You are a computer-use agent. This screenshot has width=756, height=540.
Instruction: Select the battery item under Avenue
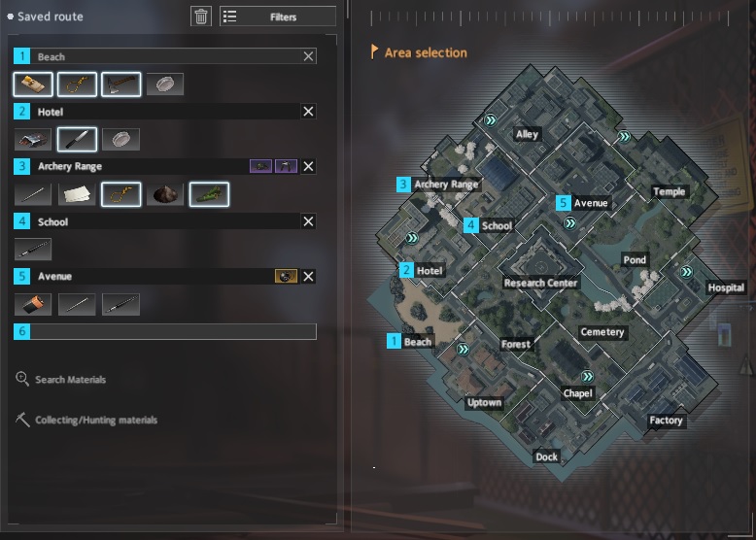[33, 304]
